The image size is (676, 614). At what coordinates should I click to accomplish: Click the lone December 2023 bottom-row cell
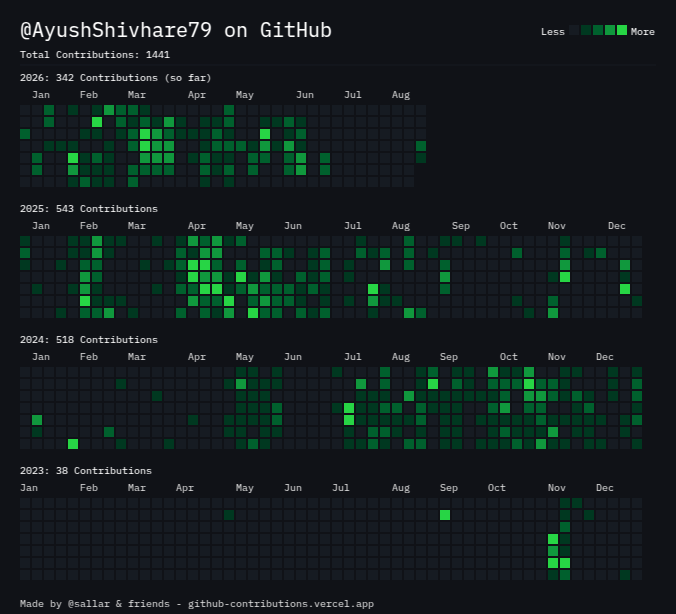tap(625, 575)
